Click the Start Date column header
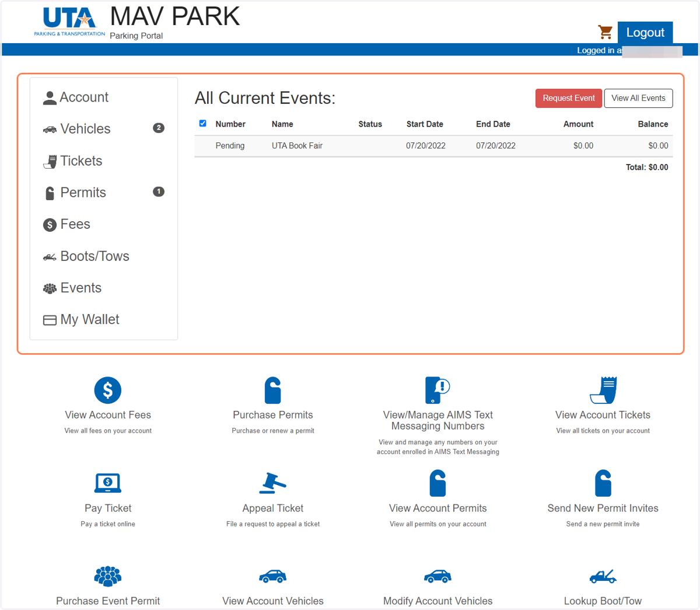This screenshot has height=610, width=700. [x=425, y=124]
